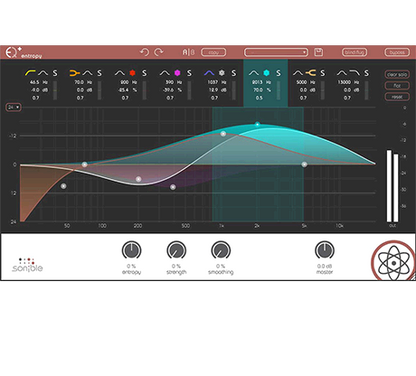Click red entropy hexagon on 200 Hz band
Viewport: 416px width, 376px height.
click(132, 73)
